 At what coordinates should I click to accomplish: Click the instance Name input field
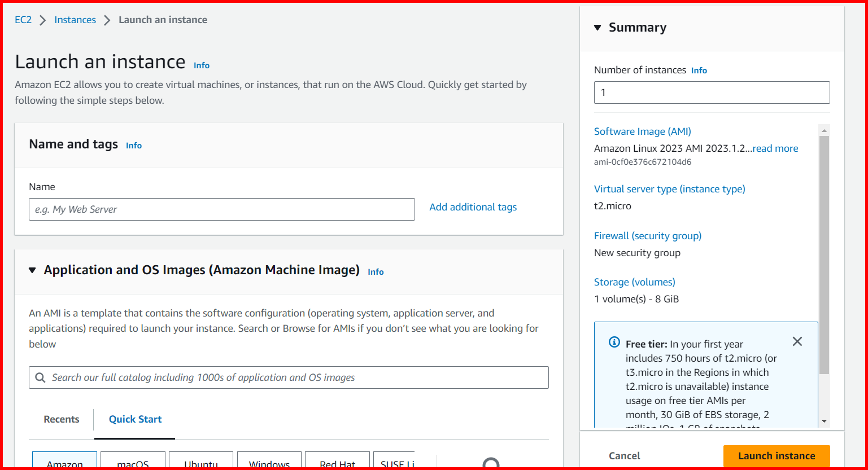point(221,209)
